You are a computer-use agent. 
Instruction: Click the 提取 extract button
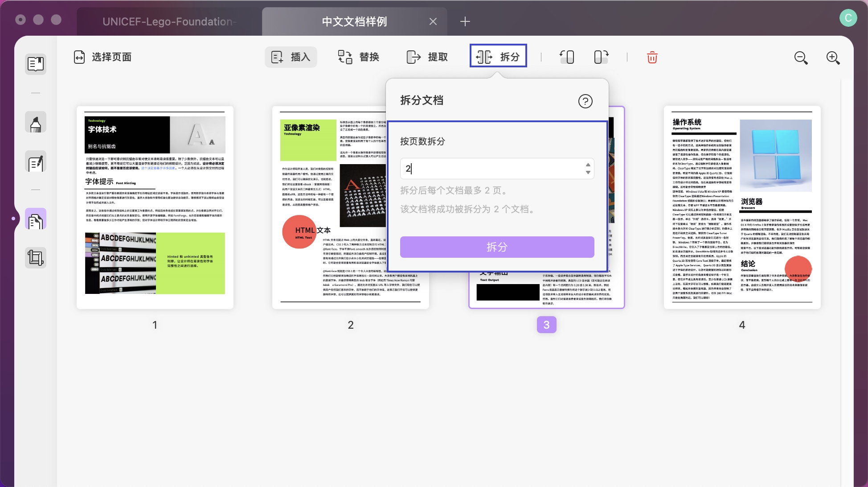click(427, 57)
